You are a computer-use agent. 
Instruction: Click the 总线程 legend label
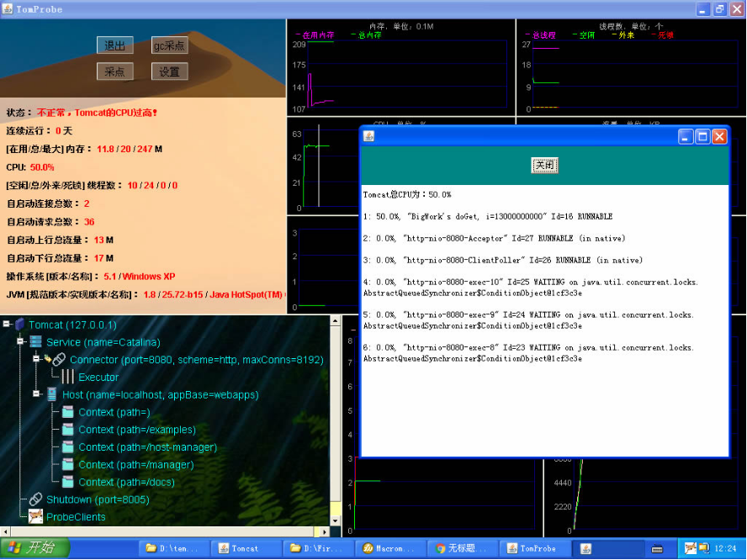544,34
